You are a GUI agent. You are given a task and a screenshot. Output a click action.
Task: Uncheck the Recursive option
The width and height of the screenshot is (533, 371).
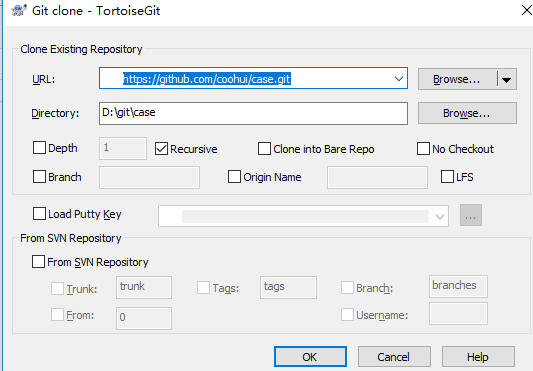click(x=161, y=149)
